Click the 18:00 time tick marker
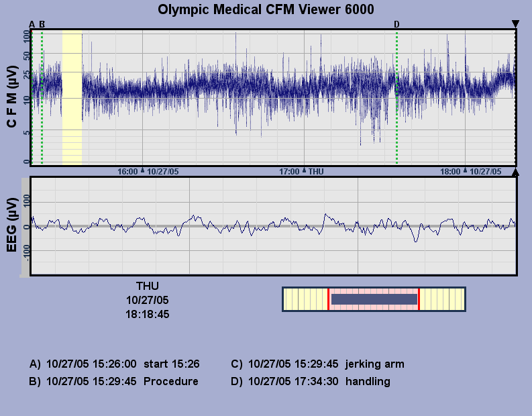 click(x=465, y=170)
